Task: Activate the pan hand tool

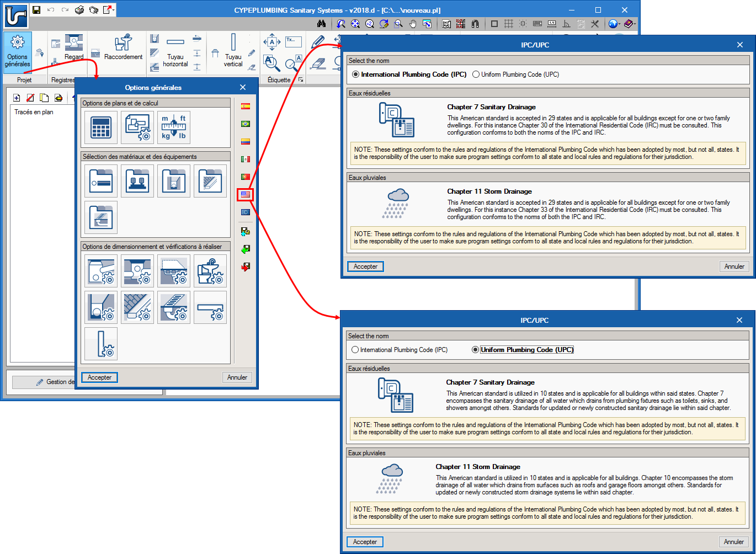Action: coord(413,24)
